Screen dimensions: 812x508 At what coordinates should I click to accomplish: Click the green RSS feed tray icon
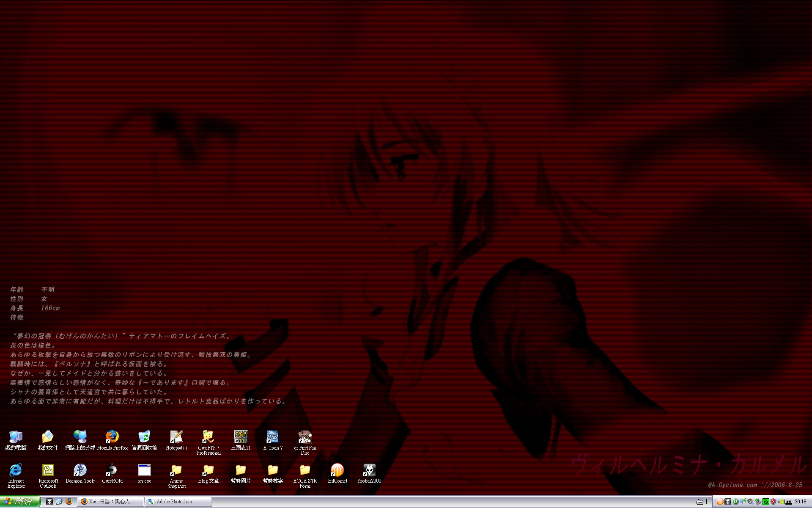[x=766, y=502]
